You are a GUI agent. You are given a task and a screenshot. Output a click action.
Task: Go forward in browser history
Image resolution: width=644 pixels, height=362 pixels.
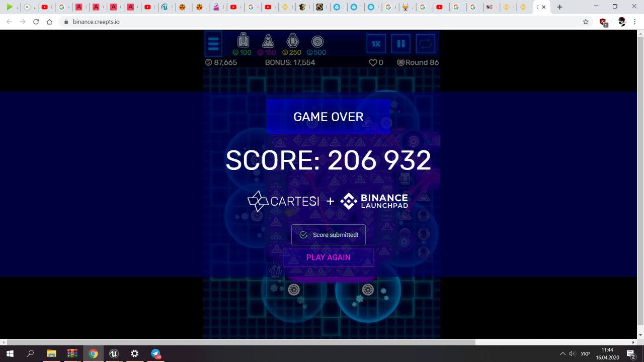point(22,22)
